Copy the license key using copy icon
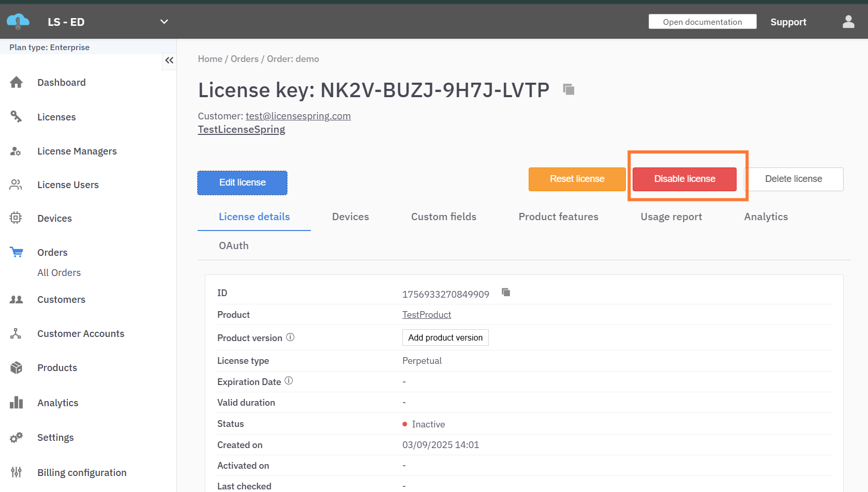 (x=568, y=89)
